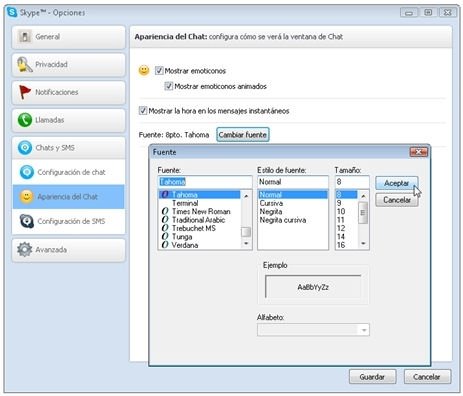This screenshot has height=396, width=463.
Task: Select Configuración de SMS sub-item
Action: click(69, 221)
